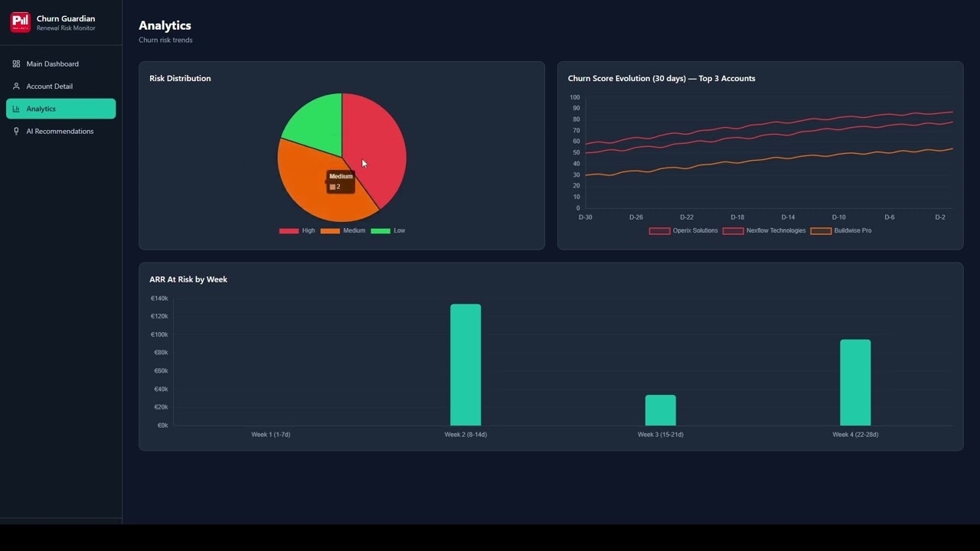Hide the Nexflow Technologies line via legend
The width and height of the screenshot is (980, 551).
click(x=764, y=230)
